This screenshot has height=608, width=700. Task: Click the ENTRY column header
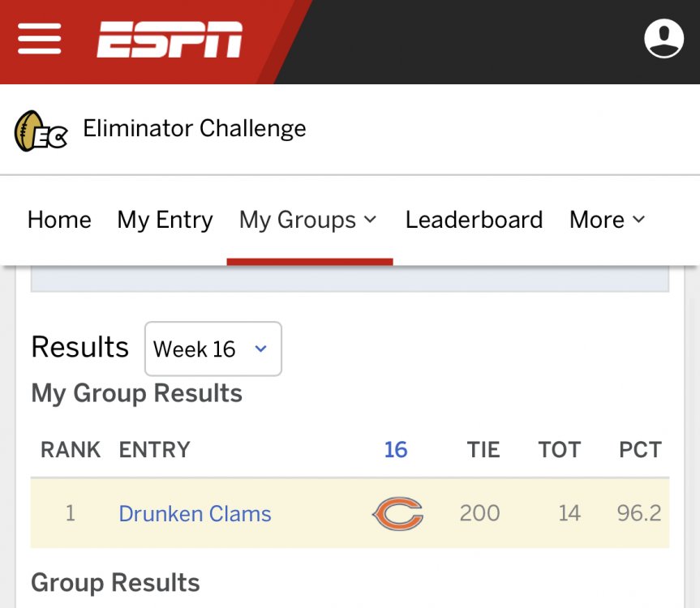pyautogui.click(x=154, y=450)
